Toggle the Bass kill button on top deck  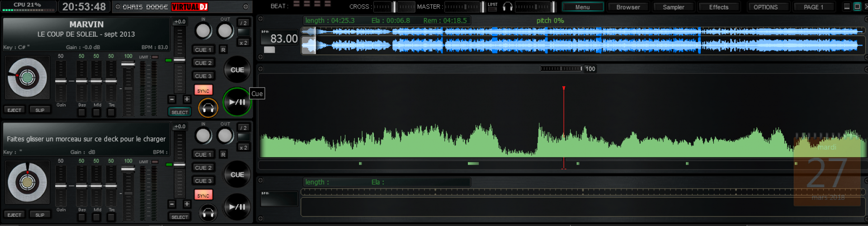pos(81,113)
